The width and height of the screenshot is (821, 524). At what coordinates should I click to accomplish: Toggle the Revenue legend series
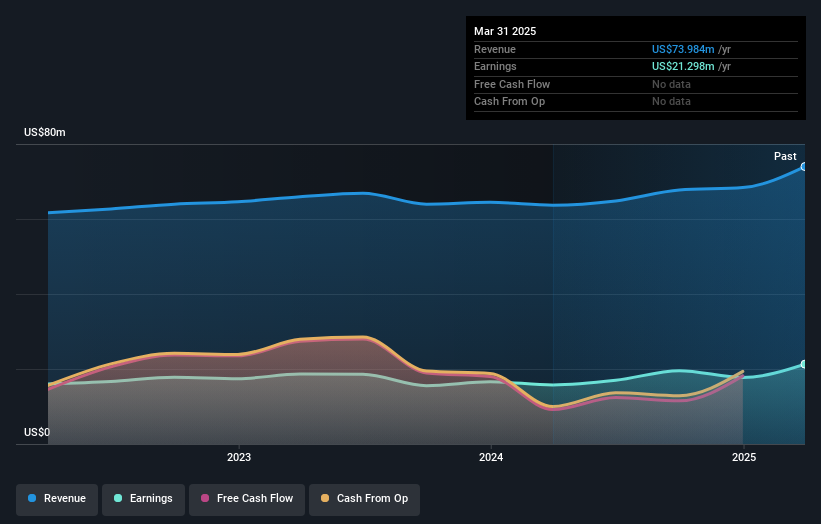pos(57,499)
